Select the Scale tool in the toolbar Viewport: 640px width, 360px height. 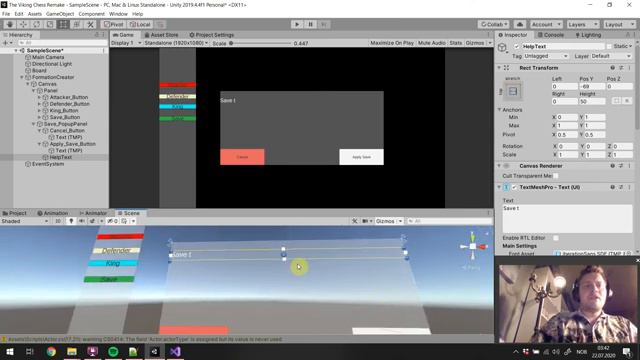click(50, 24)
